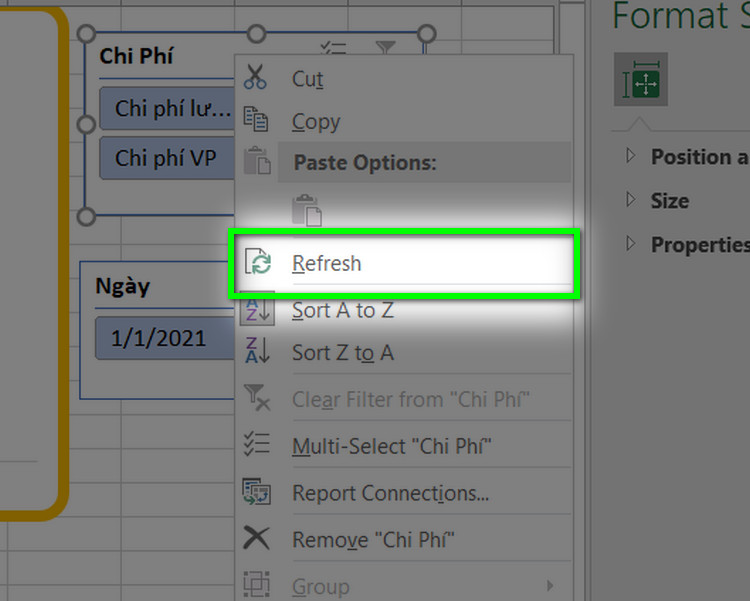This screenshot has height=601, width=750.
Task: Click the Group icon in context menu
Action: click(x=257, y=584)
